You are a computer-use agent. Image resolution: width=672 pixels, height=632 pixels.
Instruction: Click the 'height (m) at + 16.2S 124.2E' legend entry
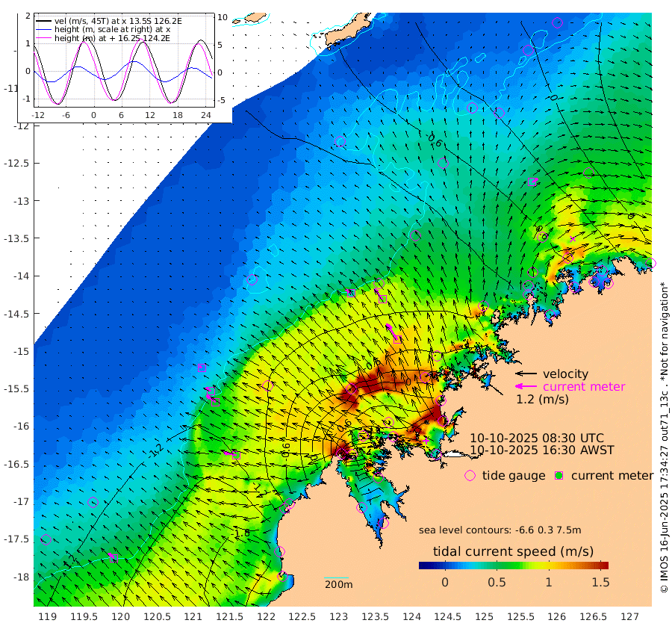[112, 38]
